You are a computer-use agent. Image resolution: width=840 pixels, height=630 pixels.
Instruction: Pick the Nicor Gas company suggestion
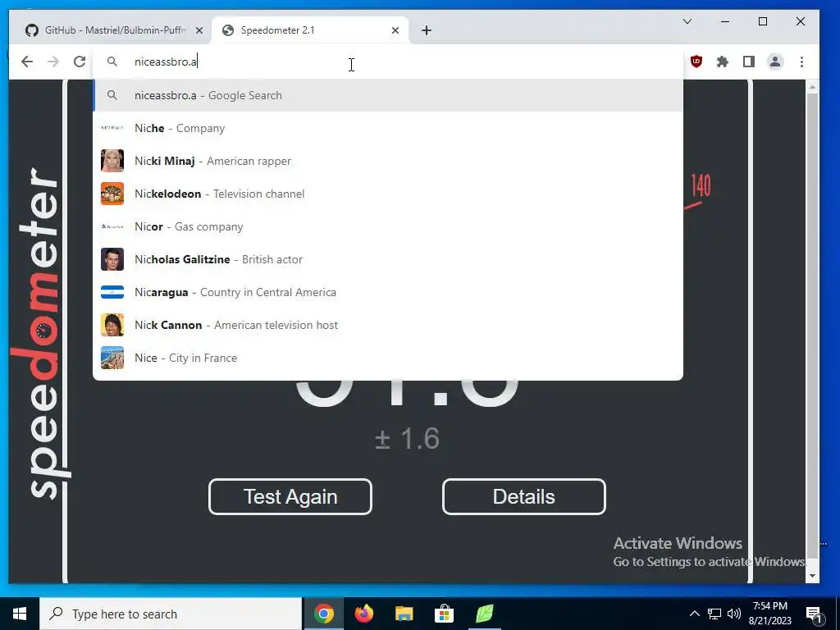(x=388, y=226)
